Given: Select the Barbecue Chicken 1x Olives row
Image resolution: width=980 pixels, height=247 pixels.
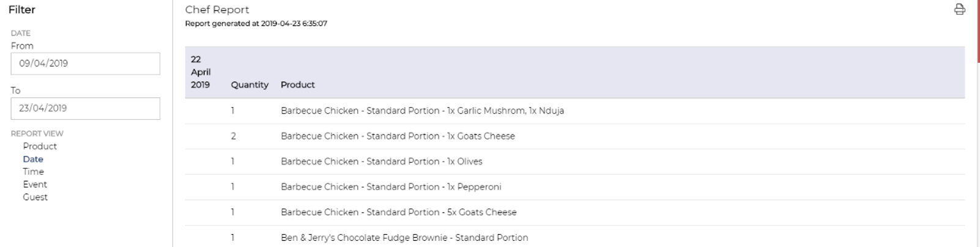Looking at the screenshot, I should (575, 161).
